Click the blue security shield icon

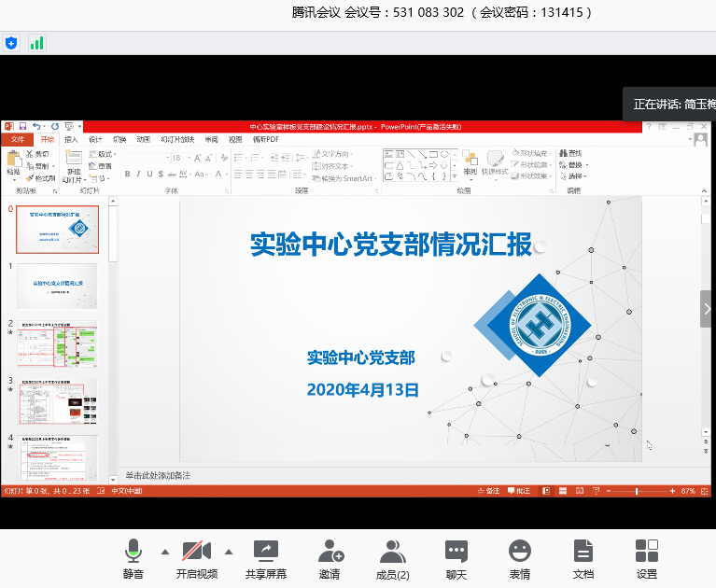tap(11, 43)
